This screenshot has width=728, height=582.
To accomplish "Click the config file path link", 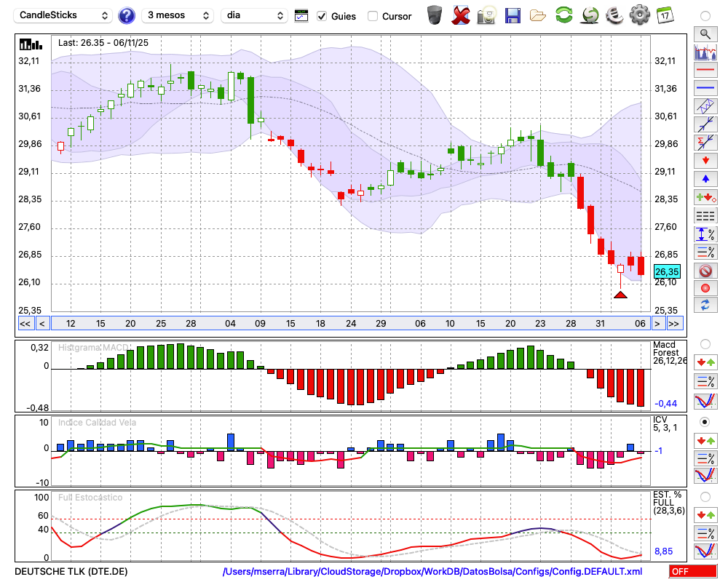I will pyautogui.click(x=432, y=572).
